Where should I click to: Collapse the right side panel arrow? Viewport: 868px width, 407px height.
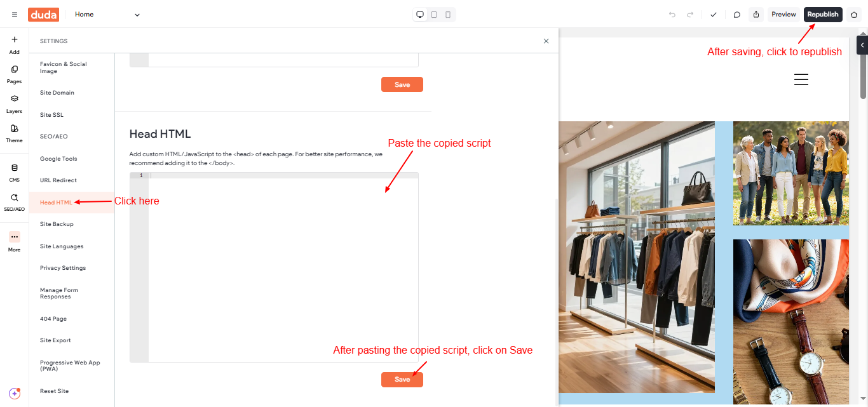862,45
